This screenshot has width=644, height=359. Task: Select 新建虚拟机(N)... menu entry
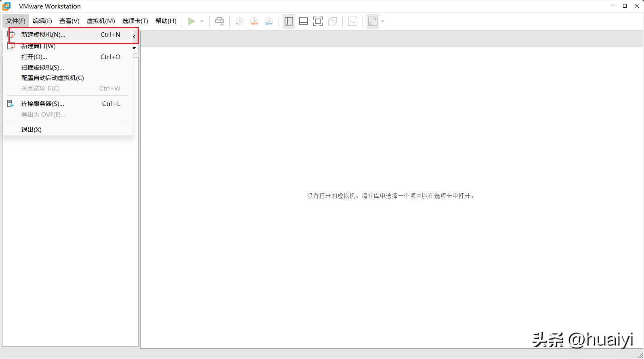(68, 35)
